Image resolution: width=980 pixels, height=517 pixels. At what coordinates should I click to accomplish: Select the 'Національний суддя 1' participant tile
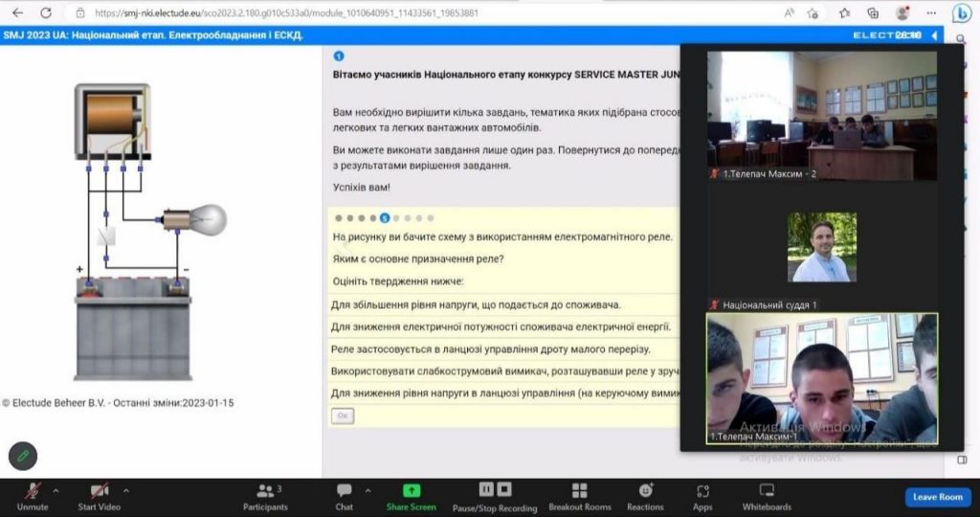click(x=822, y=247)
